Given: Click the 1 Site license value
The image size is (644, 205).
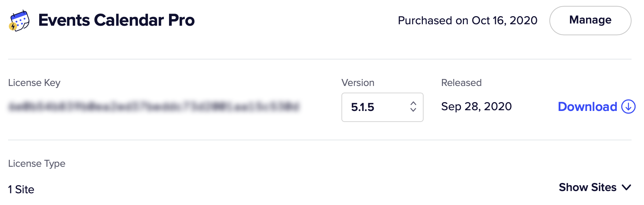Looking at the screenshot, I should (x=21, y=190).
